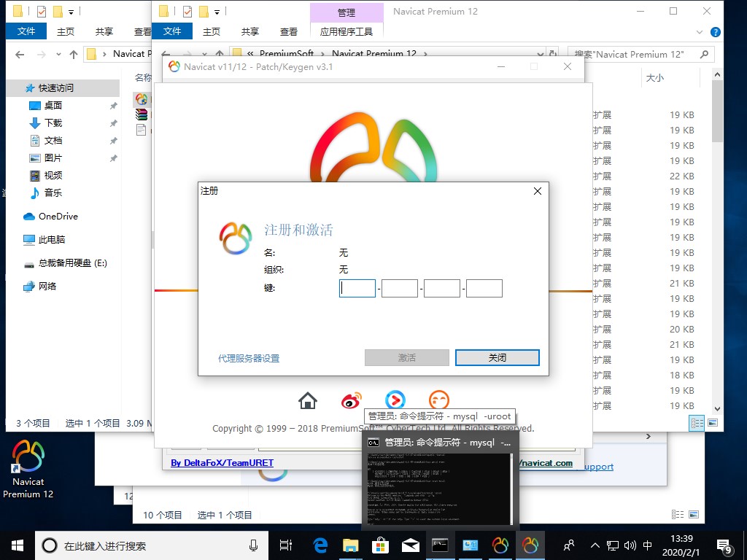Open the Mail app from the taskbar
Screen dimensions: 747x560
[410, 545]
